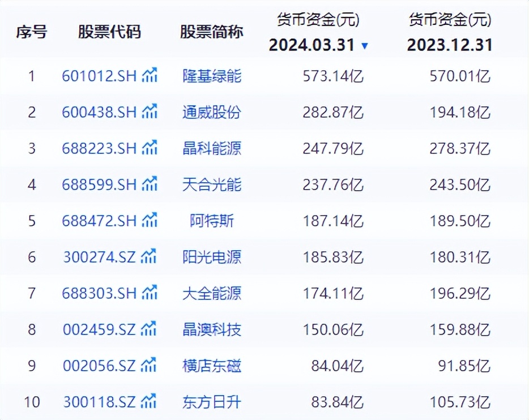Open chart icon beside 300118.SZ
The height and width of the screenshot is (420, 529).
pos(148,401)
